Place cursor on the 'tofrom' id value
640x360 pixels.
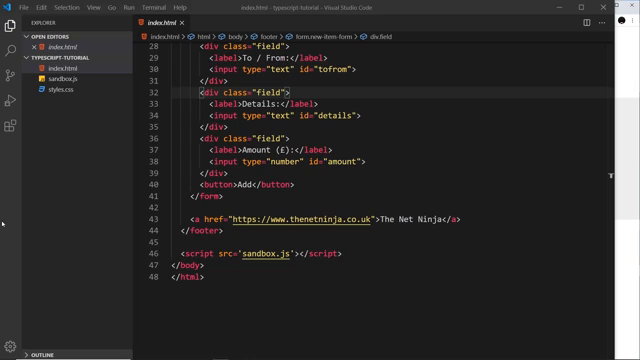click(332, 69)
